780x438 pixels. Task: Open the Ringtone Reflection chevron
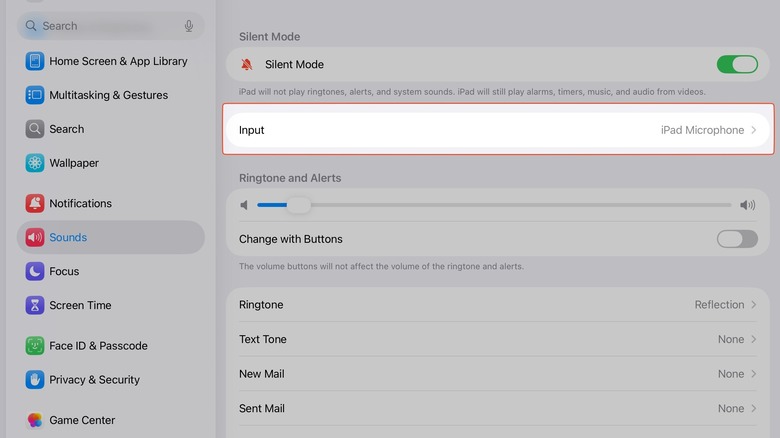coord(753,305)
